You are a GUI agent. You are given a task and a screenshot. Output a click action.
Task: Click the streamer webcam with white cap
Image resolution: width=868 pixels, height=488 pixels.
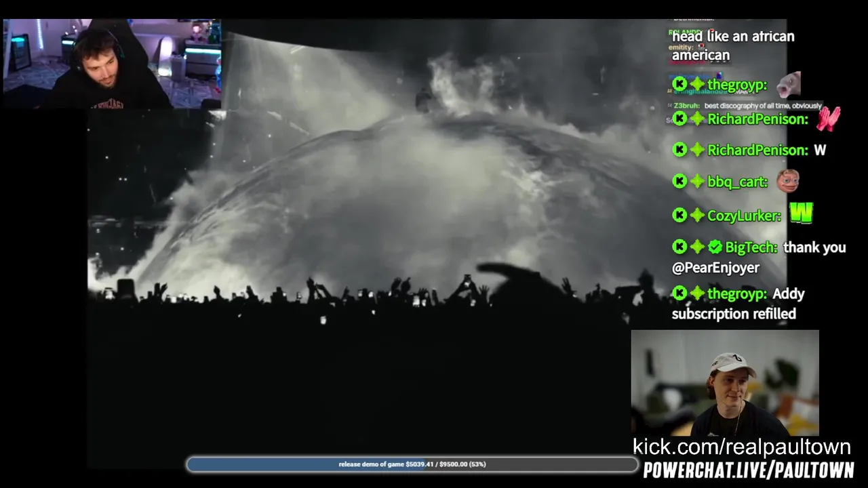click(725, 383)
